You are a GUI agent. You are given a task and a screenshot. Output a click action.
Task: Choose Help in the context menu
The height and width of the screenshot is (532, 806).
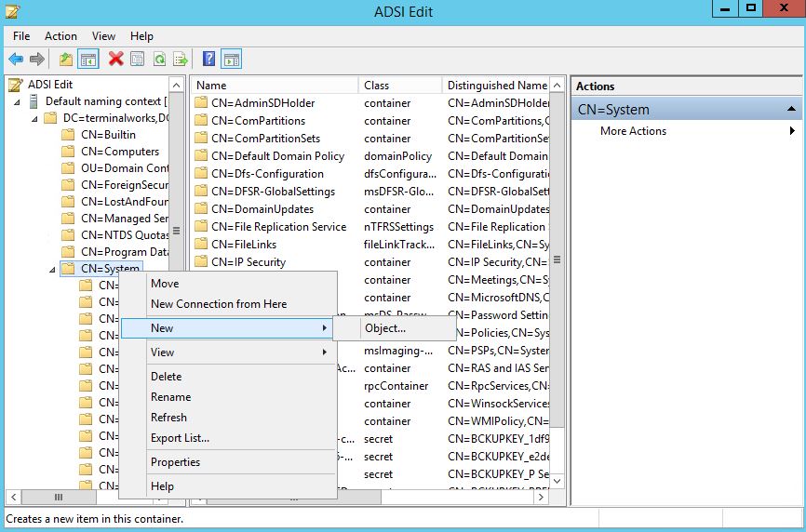point(228,486)
